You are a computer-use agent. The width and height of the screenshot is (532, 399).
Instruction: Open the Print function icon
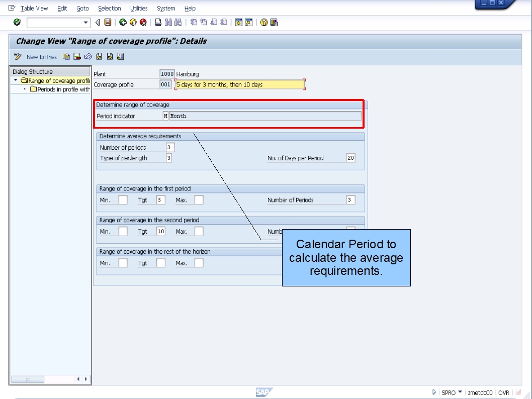point(157,22)
